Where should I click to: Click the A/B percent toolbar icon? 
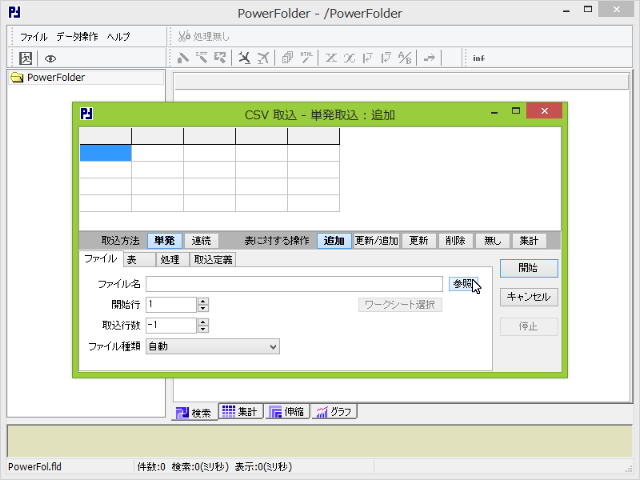coord(404,58)
